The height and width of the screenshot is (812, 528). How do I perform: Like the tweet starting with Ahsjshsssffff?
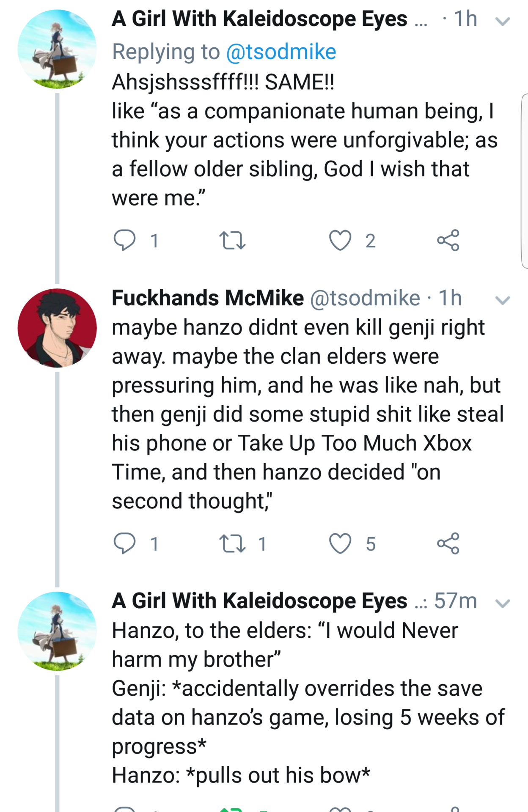pos(340,240)
